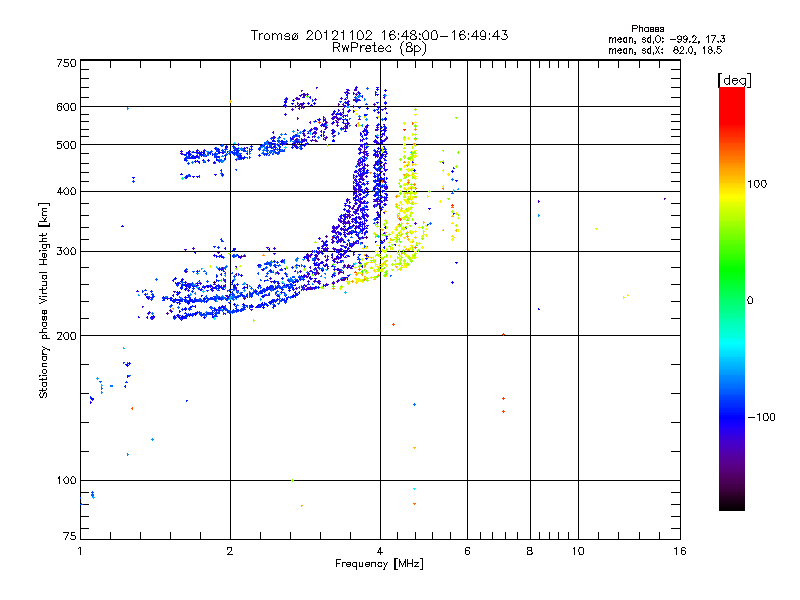Click the x-axis tick label '1'
Image resolution: width=800 pixels, height=600 pixels.
80,551
